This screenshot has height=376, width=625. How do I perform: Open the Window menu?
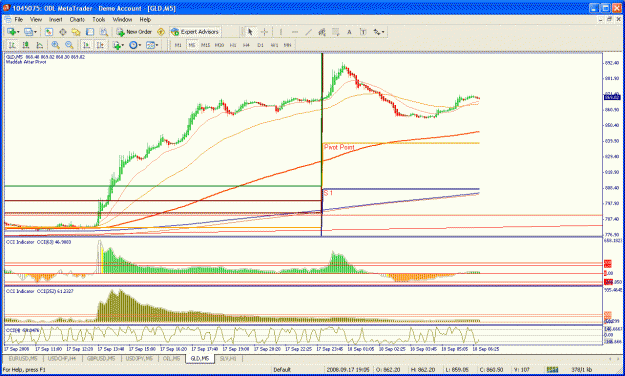click(x=122, y=20)
